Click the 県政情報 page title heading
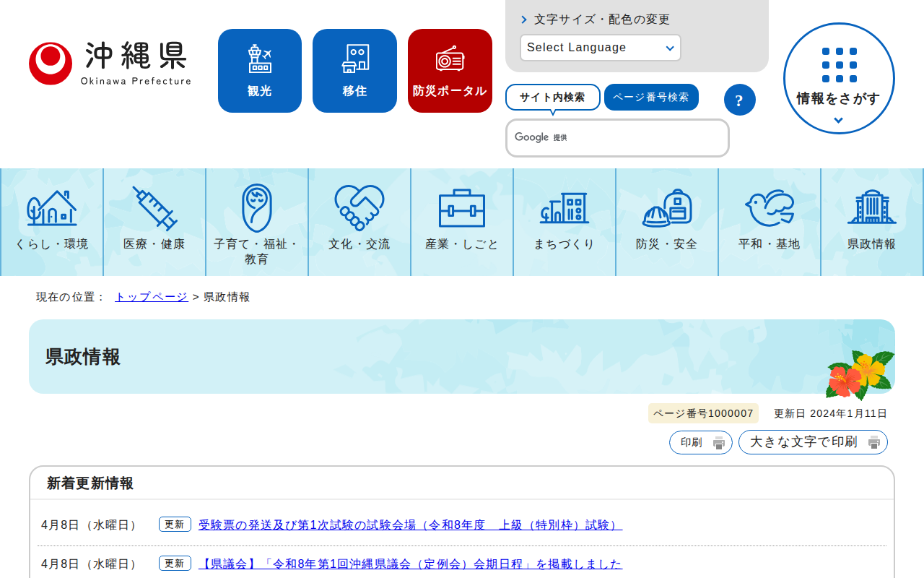Screen dimensions: 924x578 [83, 357]
